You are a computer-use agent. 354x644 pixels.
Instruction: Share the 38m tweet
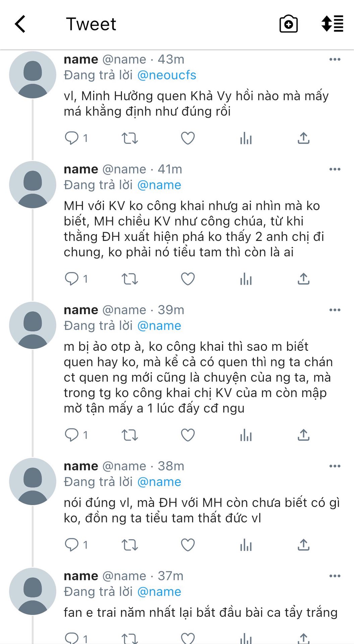point(303,545)
